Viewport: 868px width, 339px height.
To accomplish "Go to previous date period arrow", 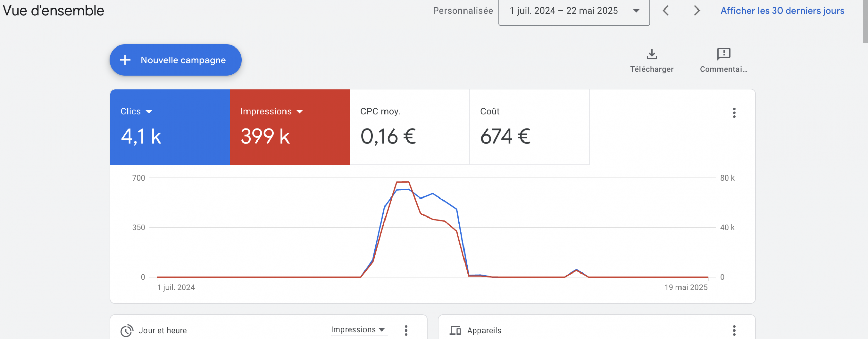I will pos(666,11).
